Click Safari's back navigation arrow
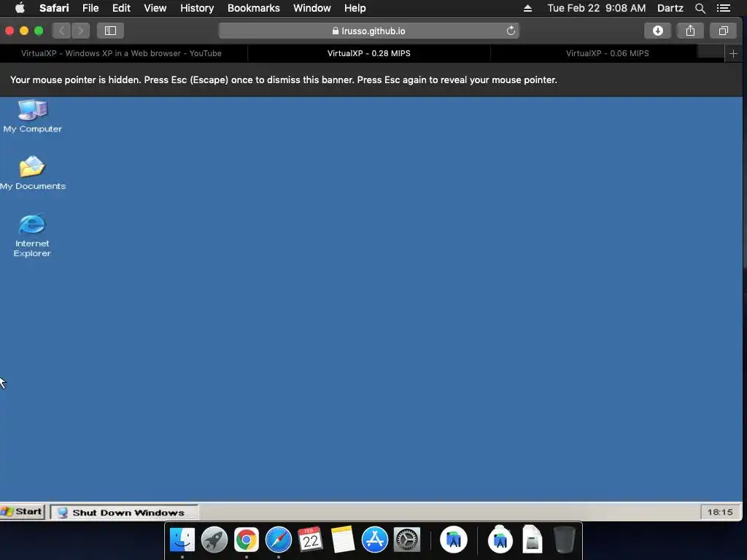 (x=61, y=31)
